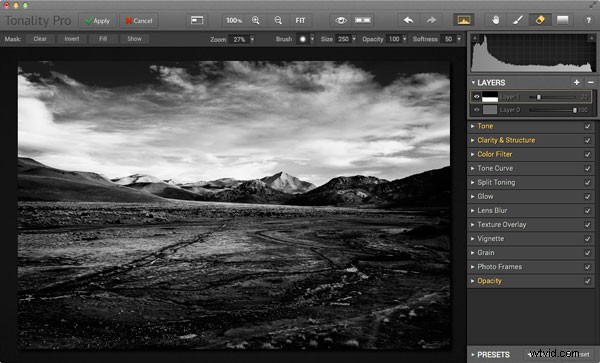Click the undo arrow
This screenshot has width=600, height=363.
pos(408,20)
